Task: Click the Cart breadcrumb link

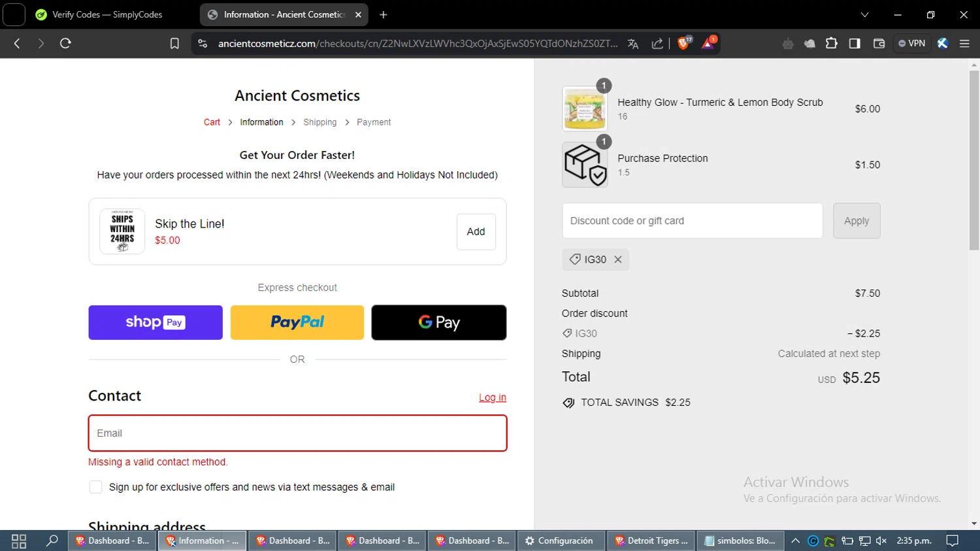Action: [212, 122]
